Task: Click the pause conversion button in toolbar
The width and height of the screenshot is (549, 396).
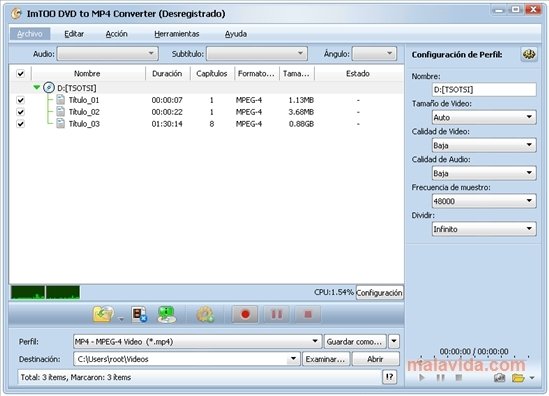Action: 277,314
